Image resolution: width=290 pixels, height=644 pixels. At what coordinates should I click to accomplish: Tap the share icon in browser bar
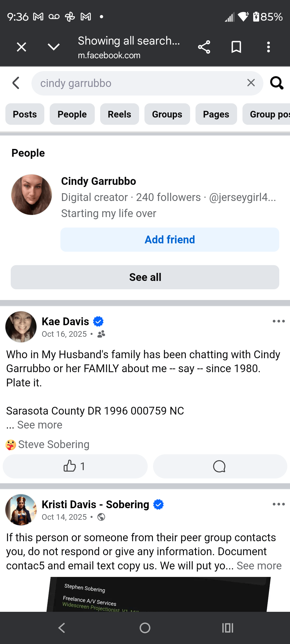(204, 47)
